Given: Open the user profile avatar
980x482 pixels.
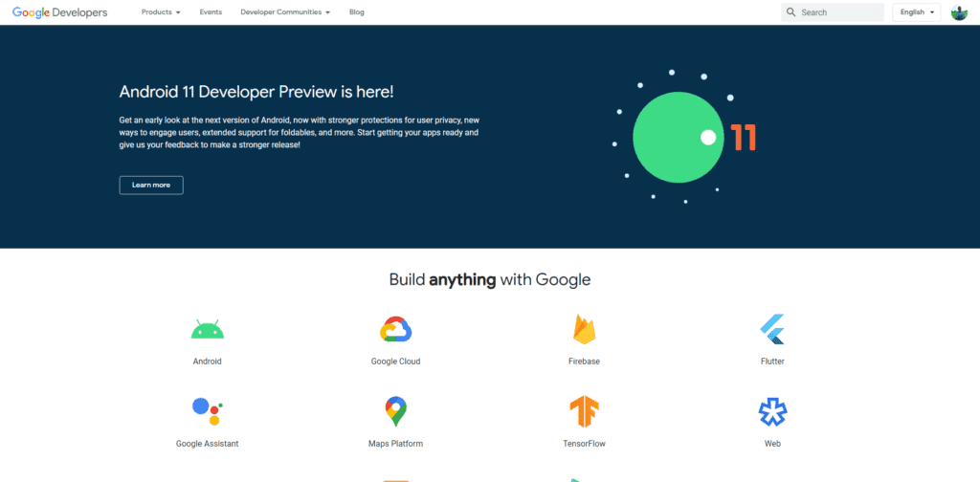Looking at the screenshot, I should (959, 11).
